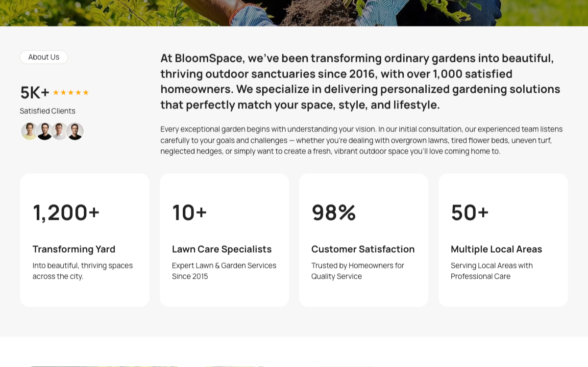Click the 98% statistic number
The height and width of the screenshot is (367, 588).
(334, 212)
